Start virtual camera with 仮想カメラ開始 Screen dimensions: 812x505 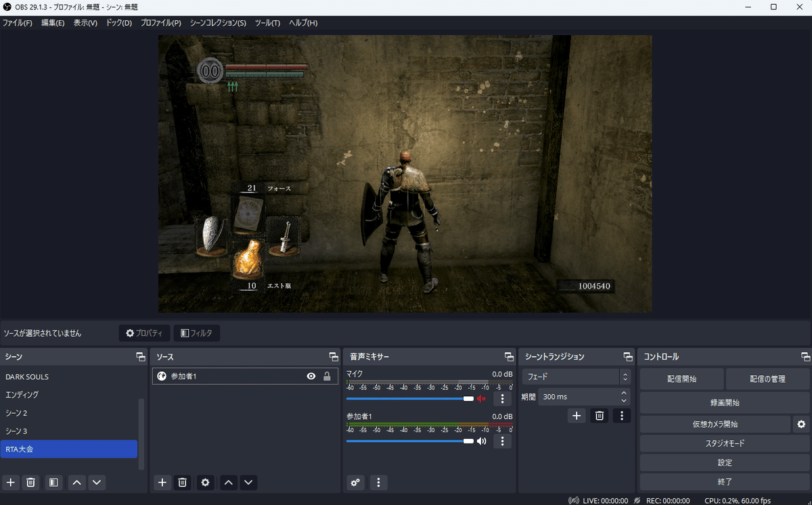tap(715, 425)
